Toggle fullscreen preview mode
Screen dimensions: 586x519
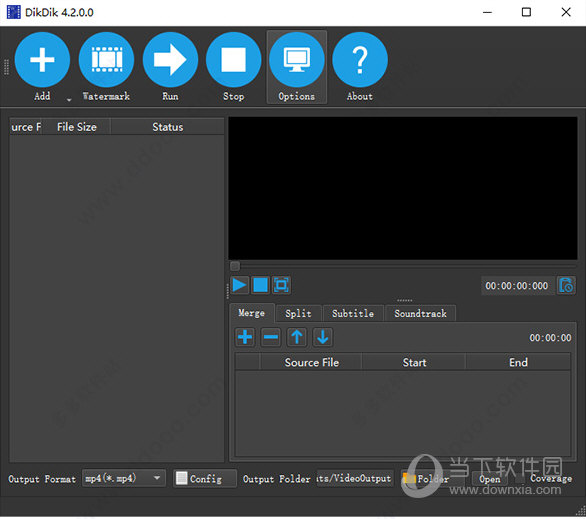click(281, 285)
